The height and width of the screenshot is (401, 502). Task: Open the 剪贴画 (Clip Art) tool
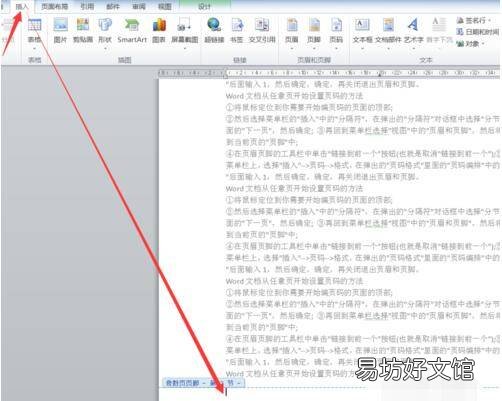pos(83,32)
